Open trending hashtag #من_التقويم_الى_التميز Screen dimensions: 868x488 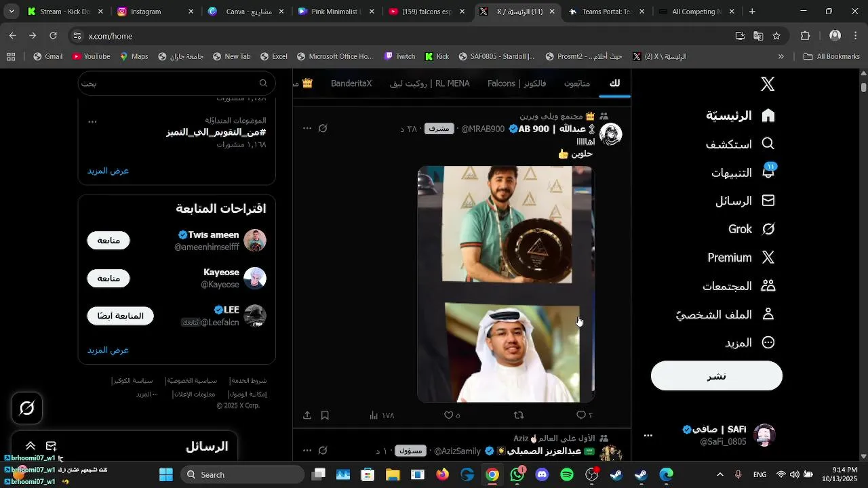[216, 132]
